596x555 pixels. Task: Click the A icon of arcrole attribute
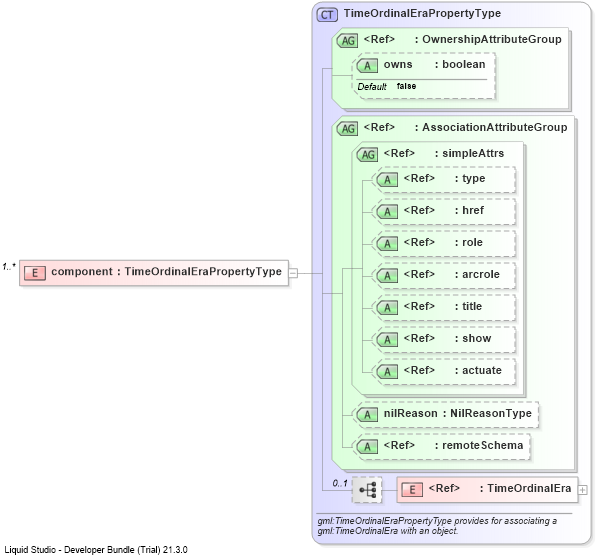387,276
